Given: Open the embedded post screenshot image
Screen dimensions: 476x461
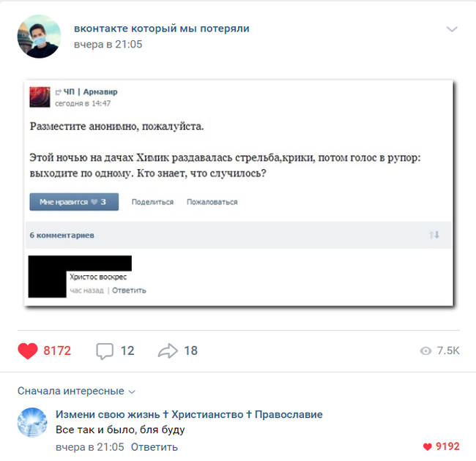Looking at the screenshot, I should tap(239, 193).
